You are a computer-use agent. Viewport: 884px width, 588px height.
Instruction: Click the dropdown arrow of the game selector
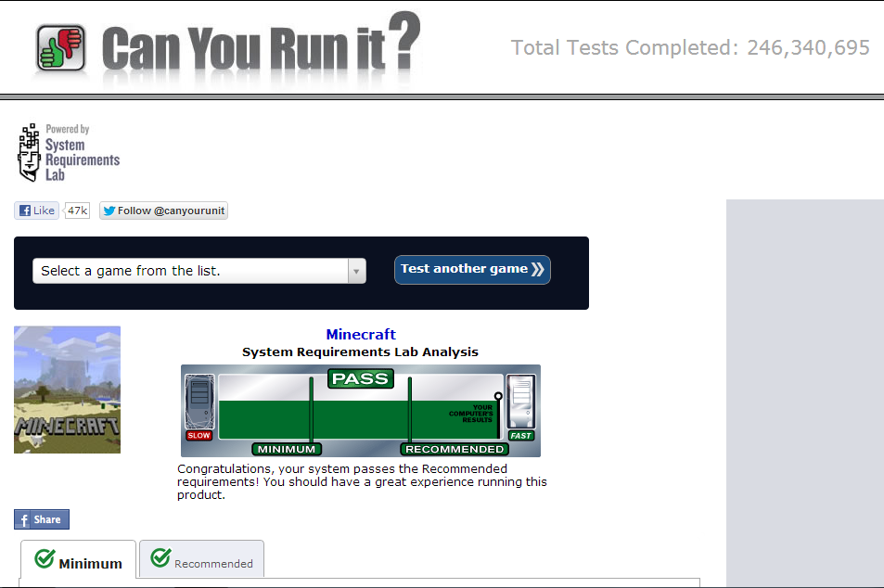[x=356, y=271]
